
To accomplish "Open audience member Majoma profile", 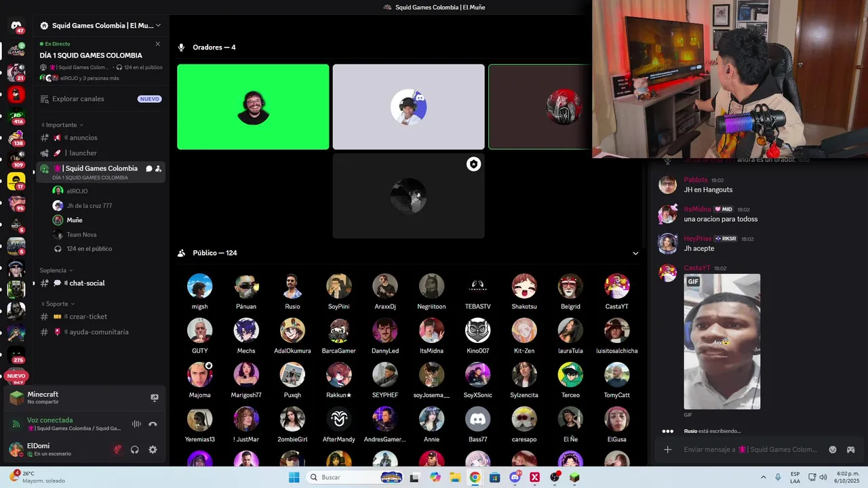I will pos(199,380).
